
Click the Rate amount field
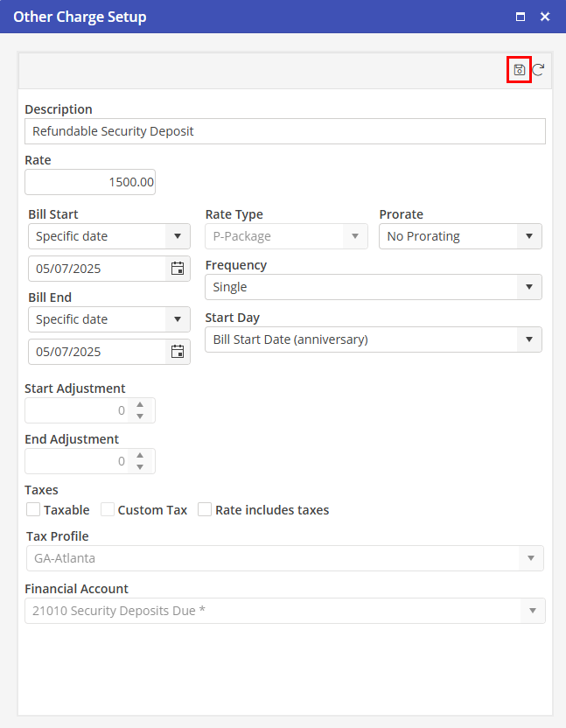90,182
